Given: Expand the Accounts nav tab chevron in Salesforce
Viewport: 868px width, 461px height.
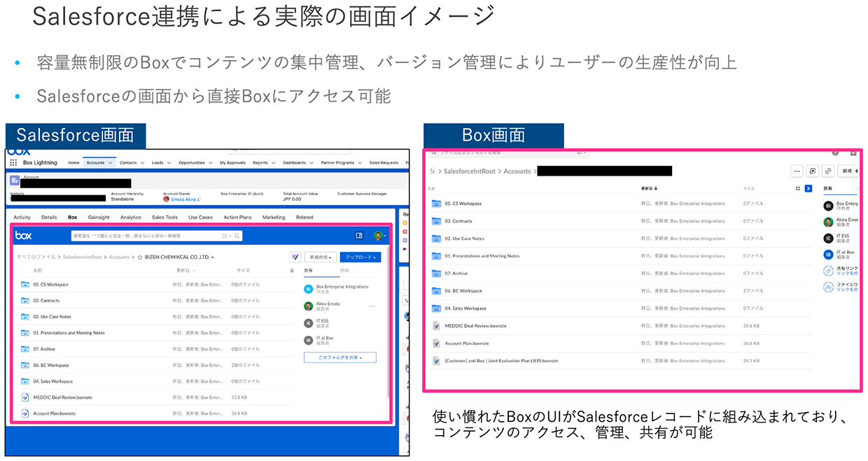Looking at the screenshot, I should click(111, 163).
